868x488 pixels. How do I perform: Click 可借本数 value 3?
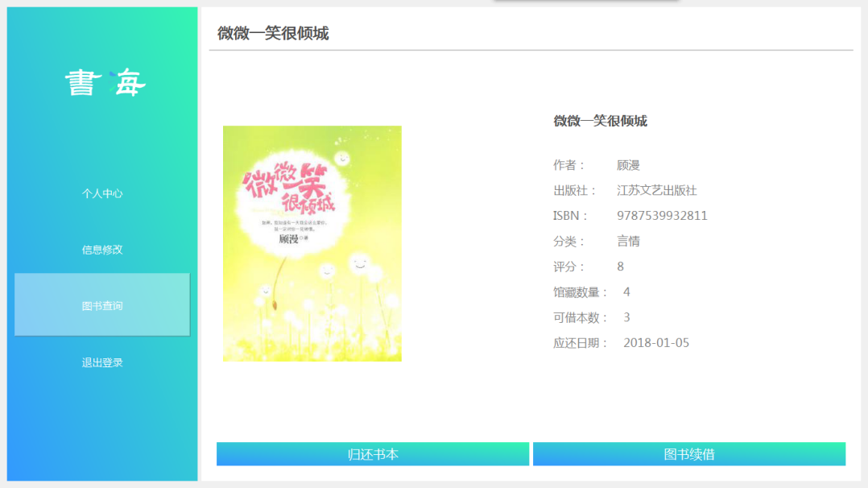click(x=626, y=317)
